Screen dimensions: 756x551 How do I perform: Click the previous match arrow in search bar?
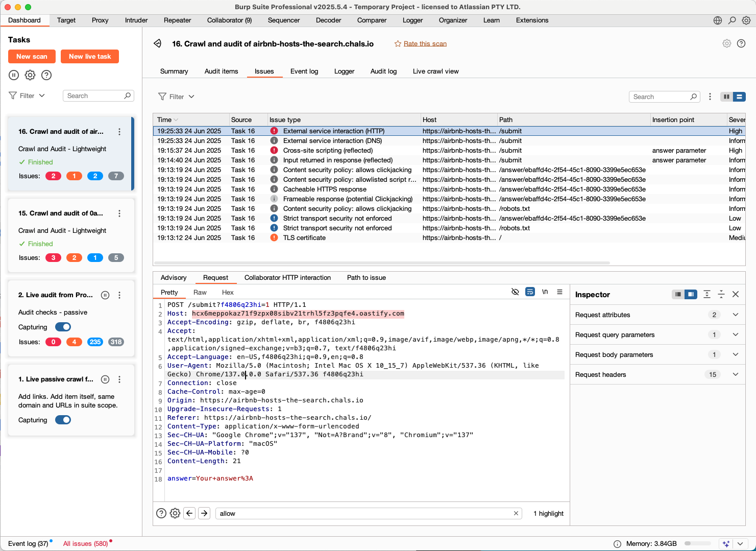190,513
